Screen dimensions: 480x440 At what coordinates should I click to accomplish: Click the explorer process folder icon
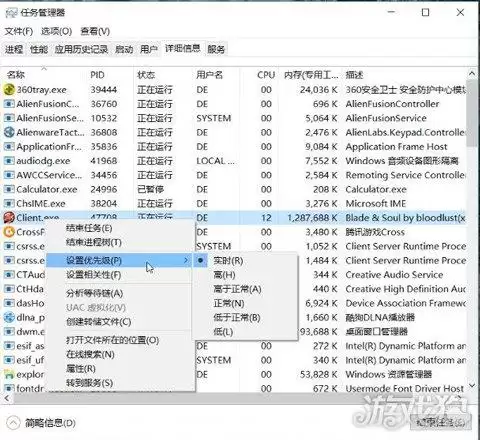9,375
